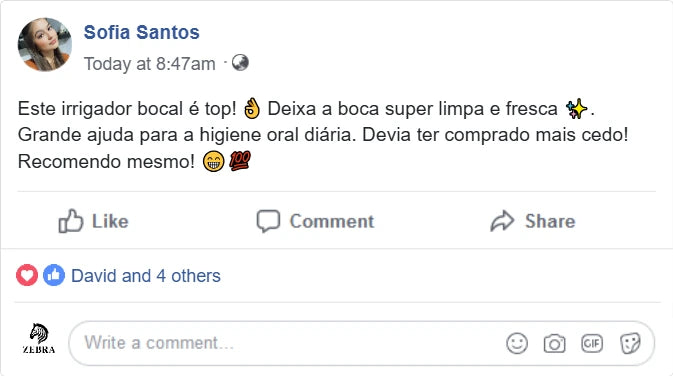Image resolution: width=673 pixels, height=376 pixels.
Task: Open the sticker picker icon
Action: 630,343
